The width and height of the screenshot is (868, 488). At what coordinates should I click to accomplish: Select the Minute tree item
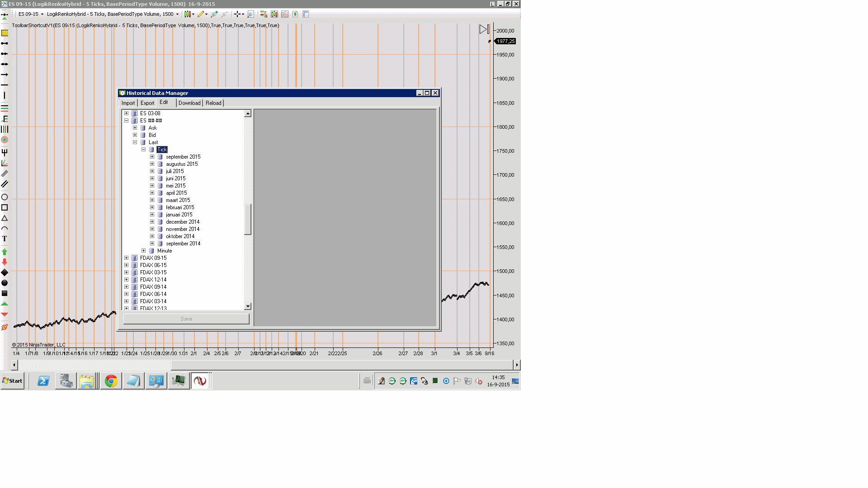165,251
